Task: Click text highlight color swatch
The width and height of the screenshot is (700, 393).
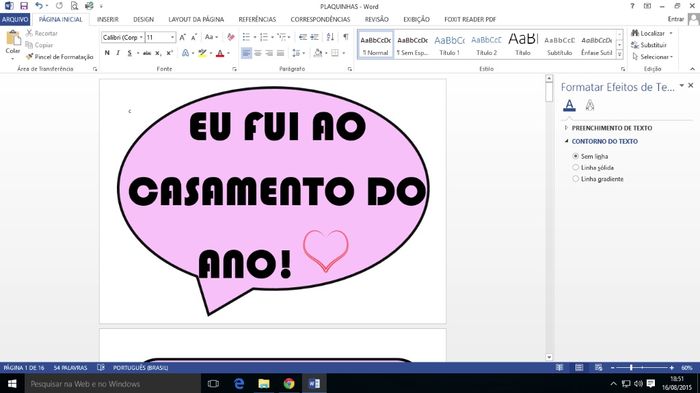Action: pos(202,53)
